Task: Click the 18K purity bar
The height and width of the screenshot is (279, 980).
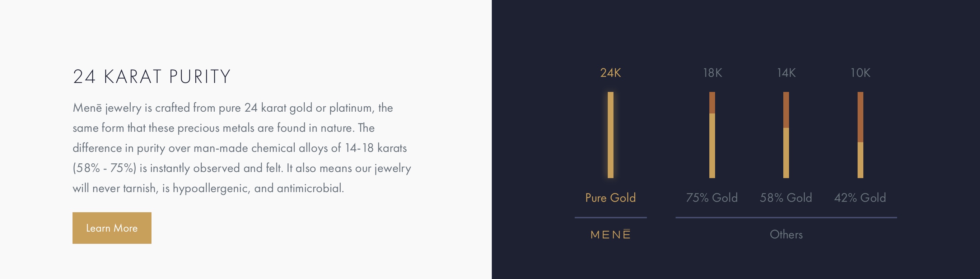Action: [x=712, y=135]
